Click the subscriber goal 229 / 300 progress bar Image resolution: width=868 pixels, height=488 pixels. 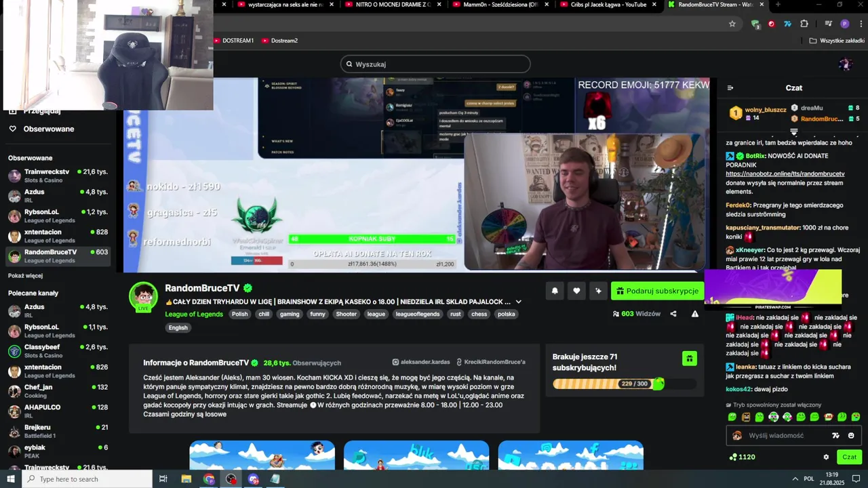pyautogui.click(x=625, y=384)
